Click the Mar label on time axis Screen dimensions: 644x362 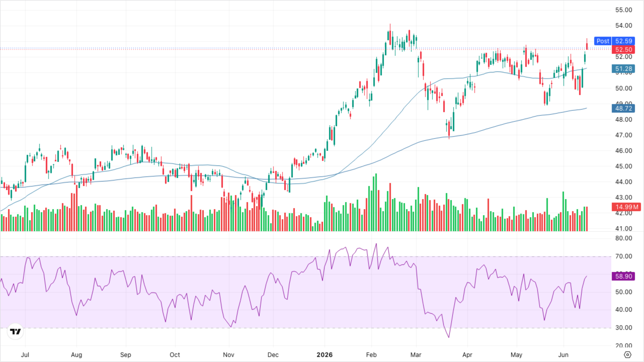pyautogui.click(x=416, y=355)
